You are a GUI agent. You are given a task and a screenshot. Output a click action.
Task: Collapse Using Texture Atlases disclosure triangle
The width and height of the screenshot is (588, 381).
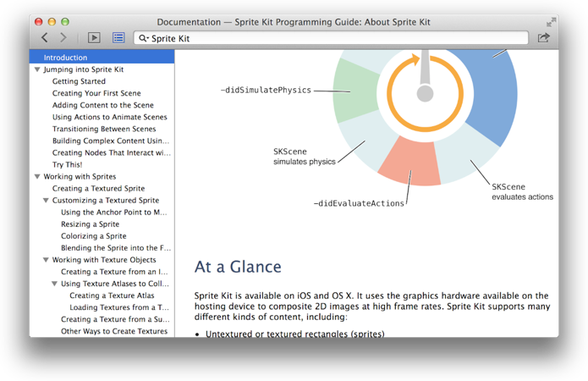pyautogui.click(x=54, y=284)
